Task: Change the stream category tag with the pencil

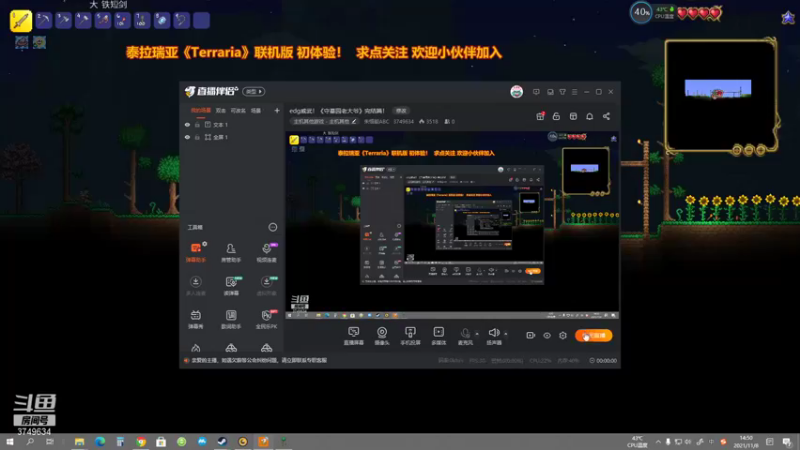Action: pyautogui.click(x=354, y=121)
